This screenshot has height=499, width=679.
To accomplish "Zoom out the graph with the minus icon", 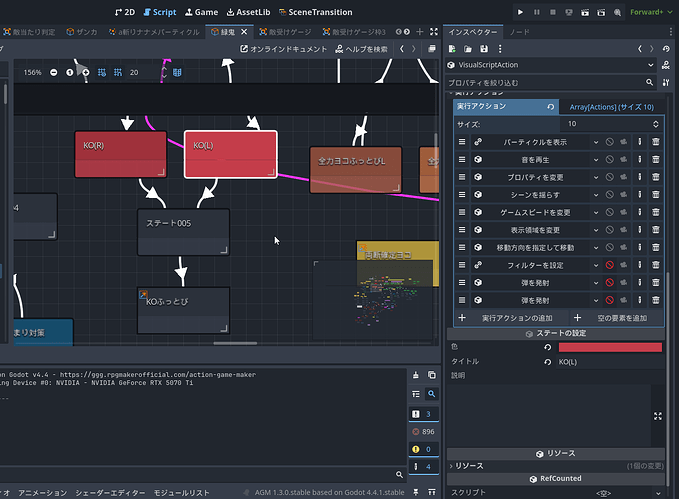I will coord(54,72).
